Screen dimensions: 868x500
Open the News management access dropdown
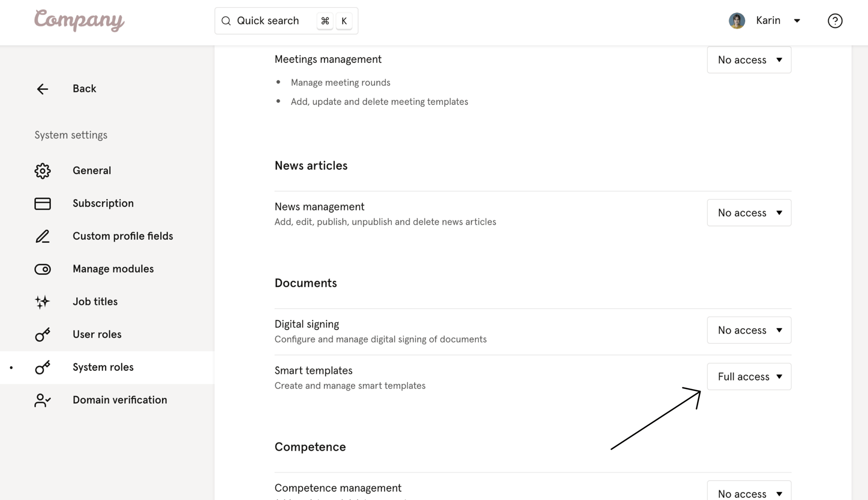(749, 213)
